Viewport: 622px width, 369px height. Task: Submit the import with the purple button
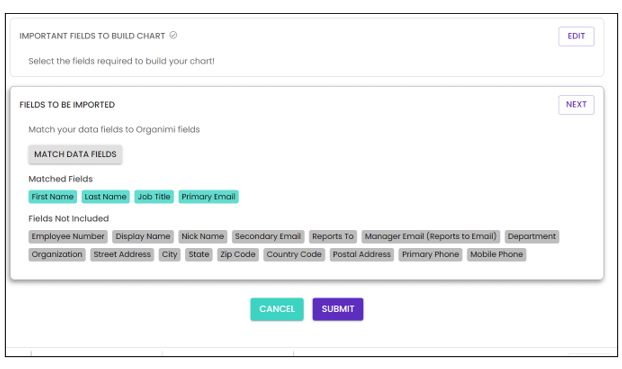pyautogui.click(x=338, y=309)
